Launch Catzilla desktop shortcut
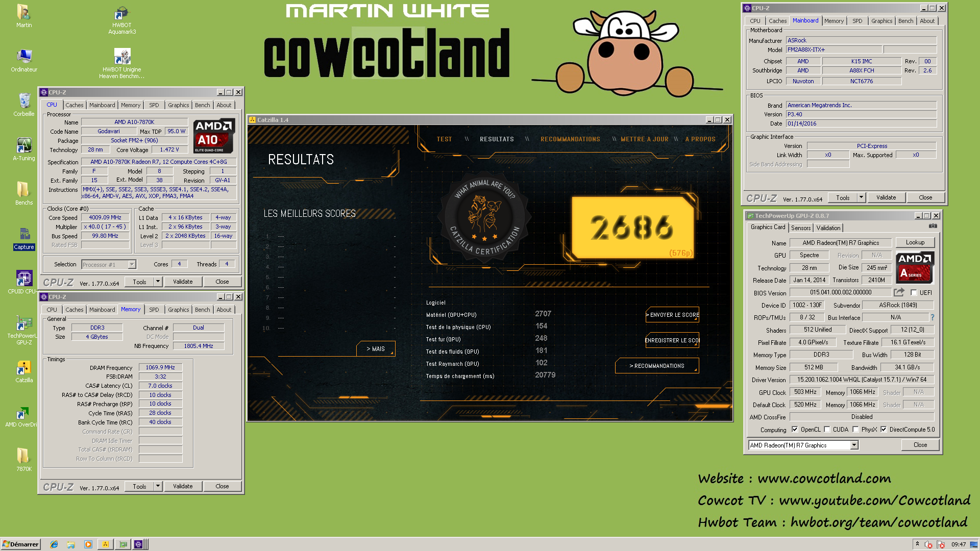This screenshot has height=551, width=980. (23, 371)
